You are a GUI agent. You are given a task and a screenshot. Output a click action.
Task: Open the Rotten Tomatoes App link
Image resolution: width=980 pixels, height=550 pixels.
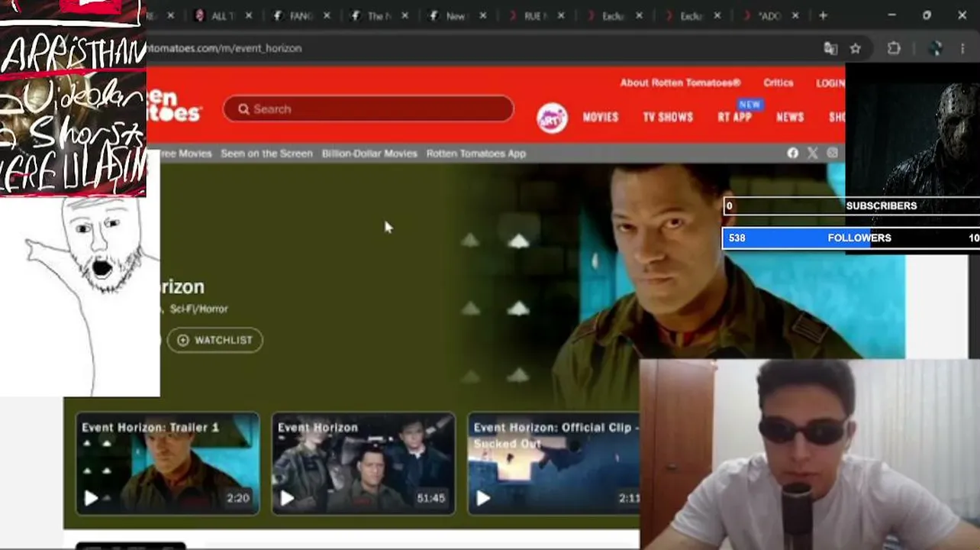[x=476, y=154]
